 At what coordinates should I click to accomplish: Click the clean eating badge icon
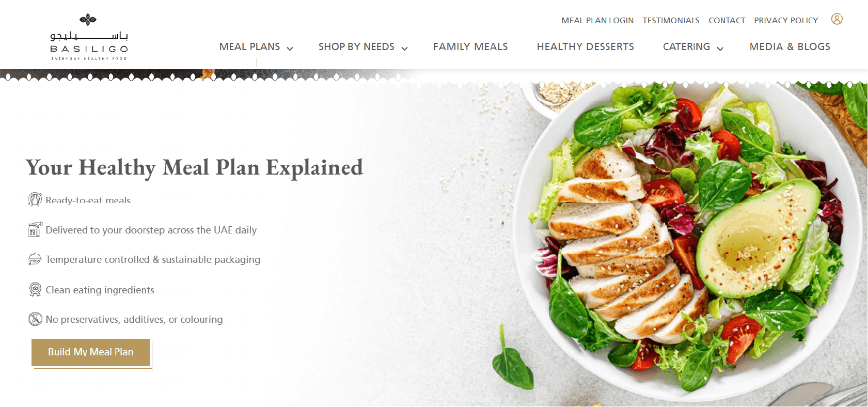coord(35,289)
